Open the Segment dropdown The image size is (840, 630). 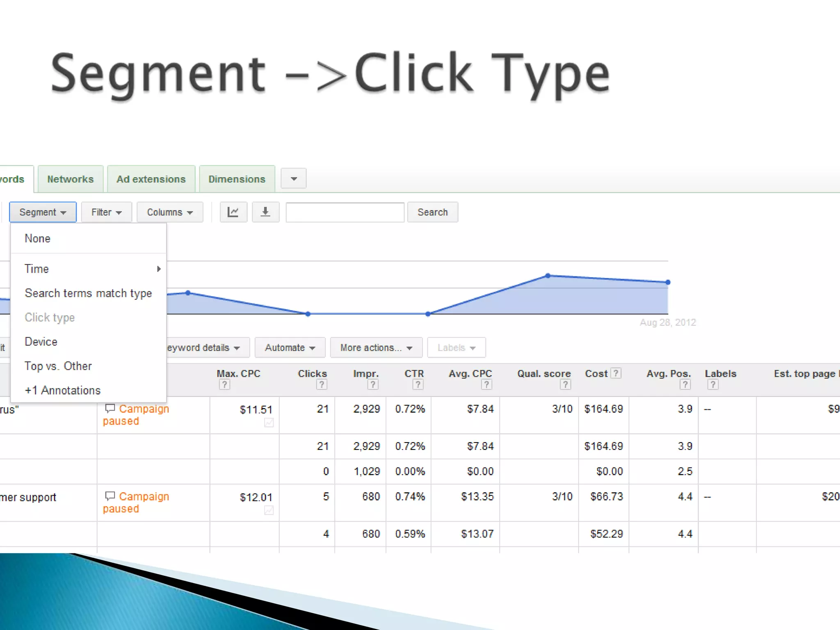tap(43, 212)
